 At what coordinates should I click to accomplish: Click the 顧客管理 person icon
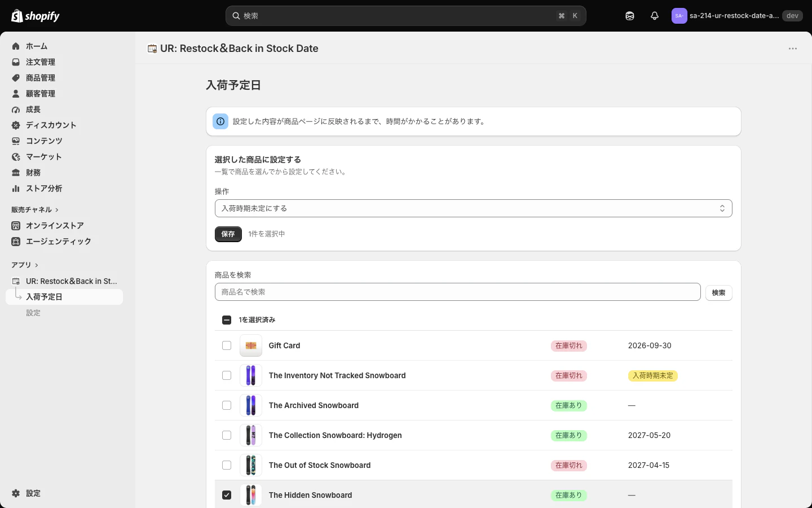point(16,94)
